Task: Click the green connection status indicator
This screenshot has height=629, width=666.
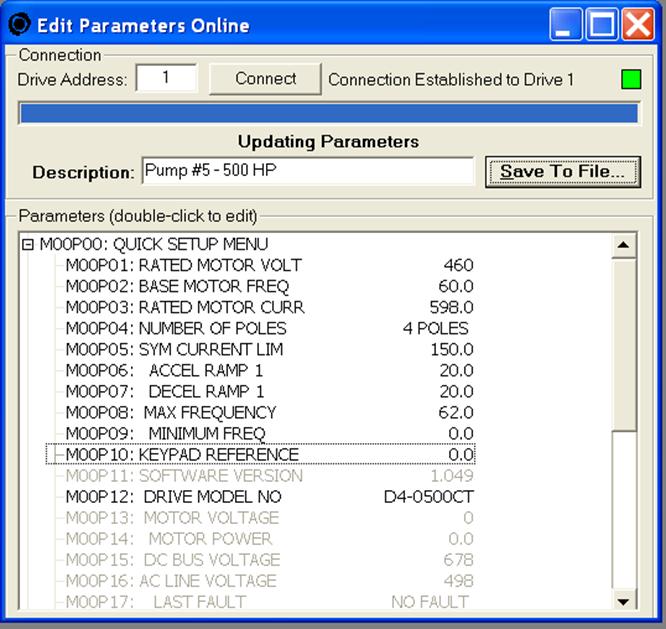Action: click(629, 79)
